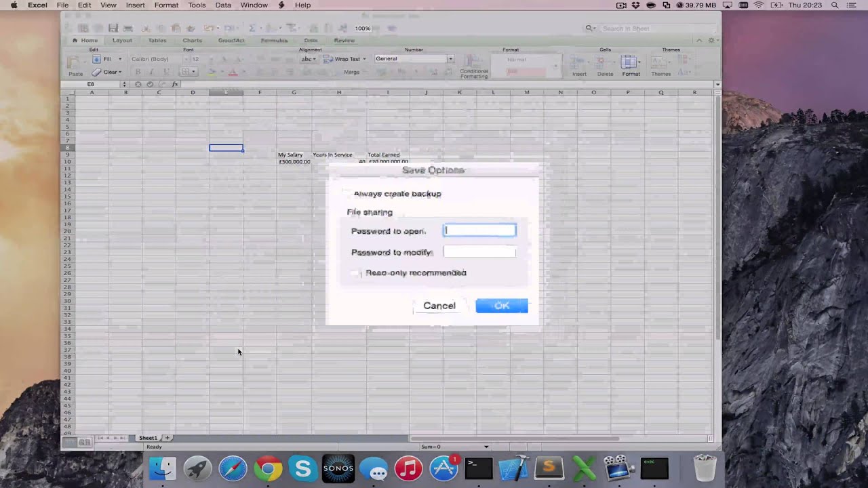
Task: Open Skype from the Dock
Action: (x=303, y=469)
